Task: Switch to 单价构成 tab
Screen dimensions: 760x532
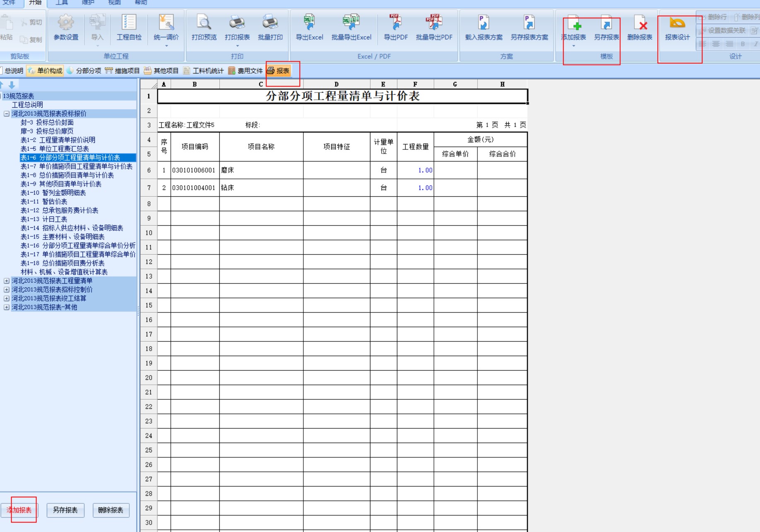Action: (45, 71)
